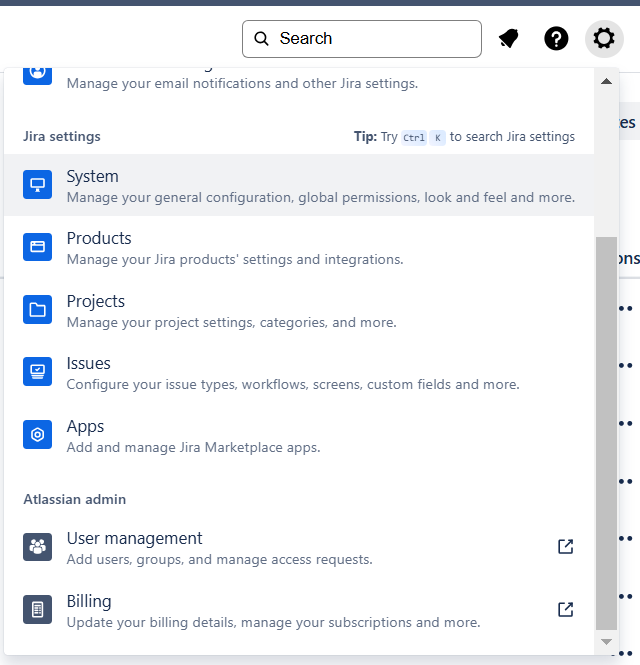Click the Billing document icon
640x665 pixels.
(37, 609)
